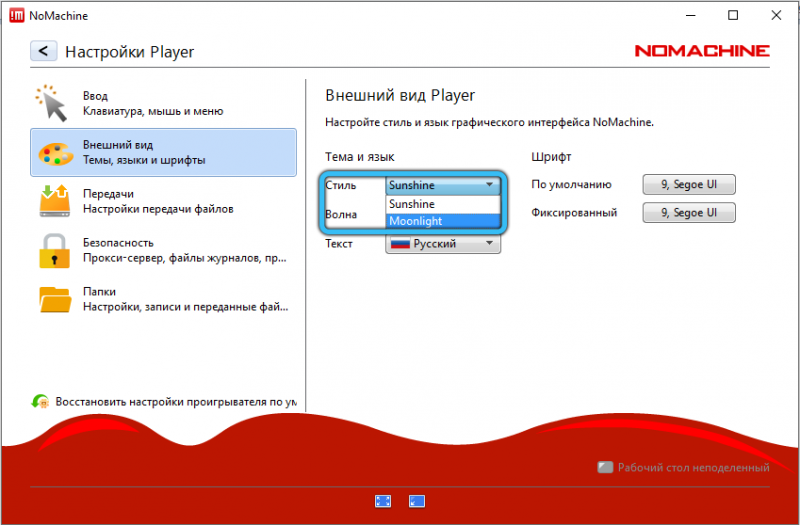Choose Moonlight in the style list

(x=443, y=221)
